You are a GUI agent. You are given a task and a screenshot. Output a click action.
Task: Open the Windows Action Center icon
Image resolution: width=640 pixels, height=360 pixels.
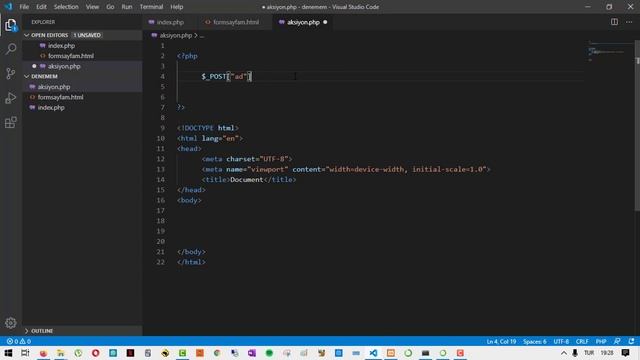626,353
